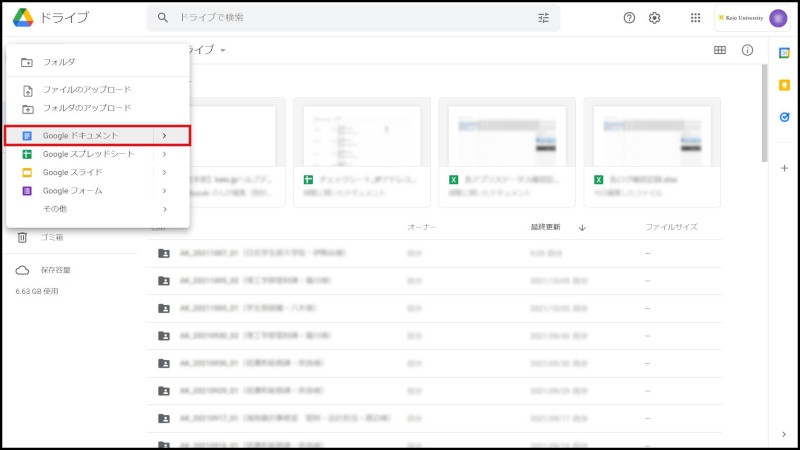The width and height of the screenshot is (800, 450).
Task: Open the Help question mark icon
Action: pyautogui.click(x=629, y=18)
